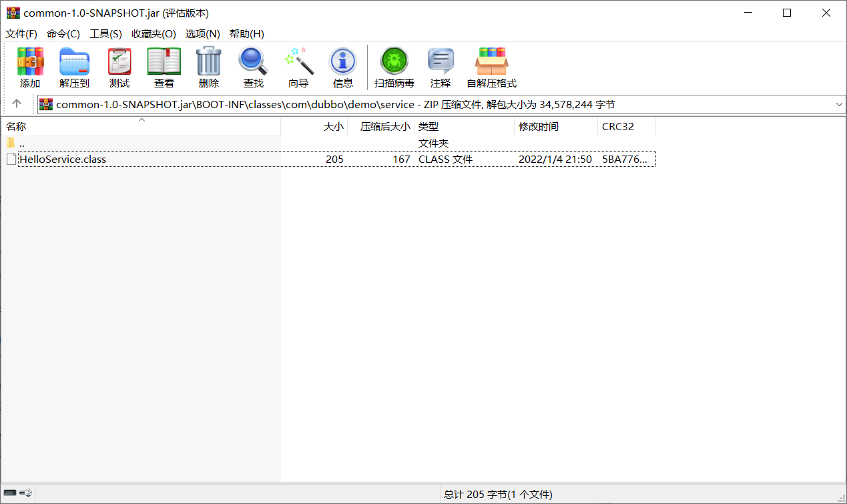Screen dimensions: 847x504
Task: Open the Favorites (收藏夹) menu
Action: click(x=154, y=34)
